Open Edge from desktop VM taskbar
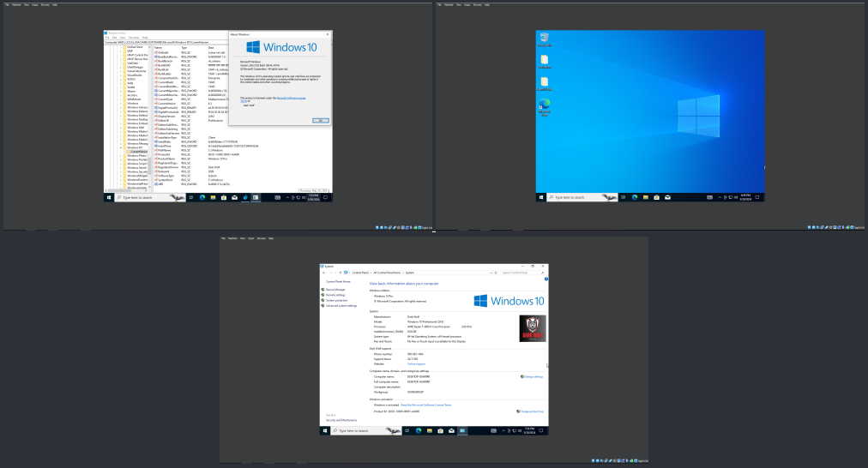 tap(635, 197)
